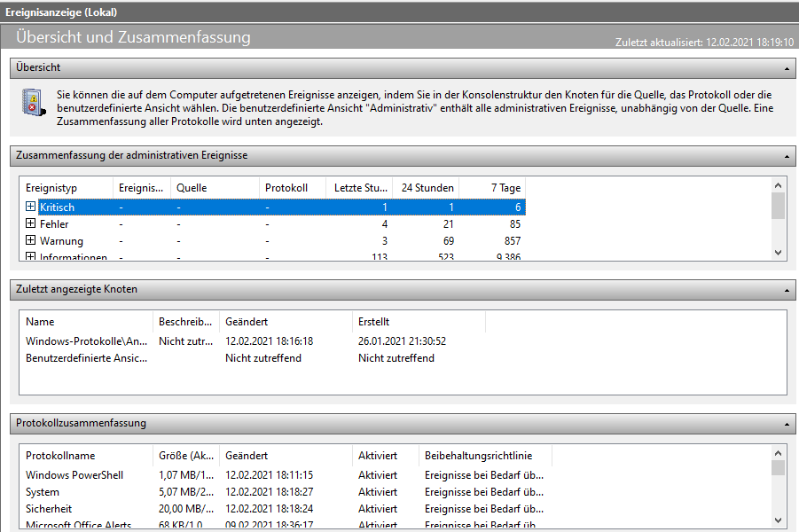Click the 21 errors count for 24 hours
The image size is (799, 532).
tap(449, 223)
